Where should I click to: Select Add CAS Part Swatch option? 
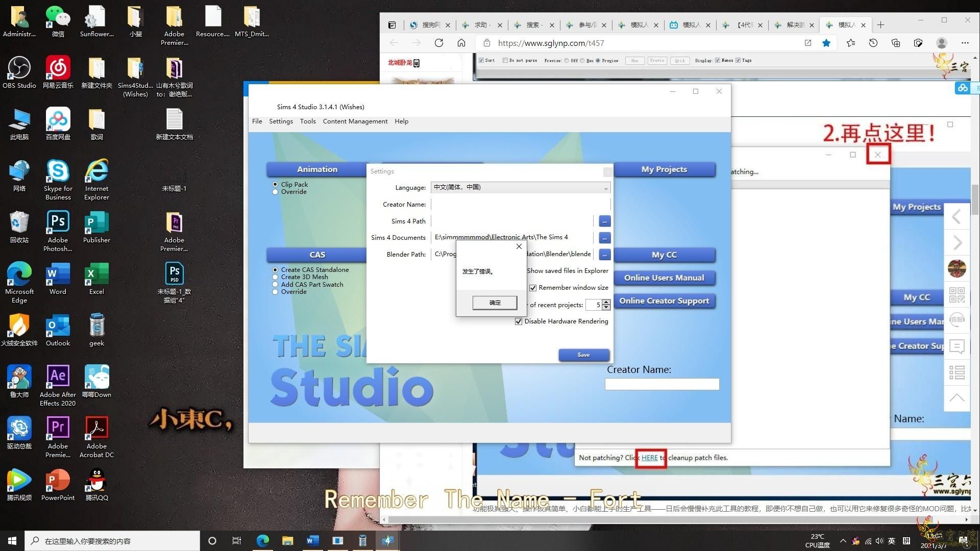point(275,285)
